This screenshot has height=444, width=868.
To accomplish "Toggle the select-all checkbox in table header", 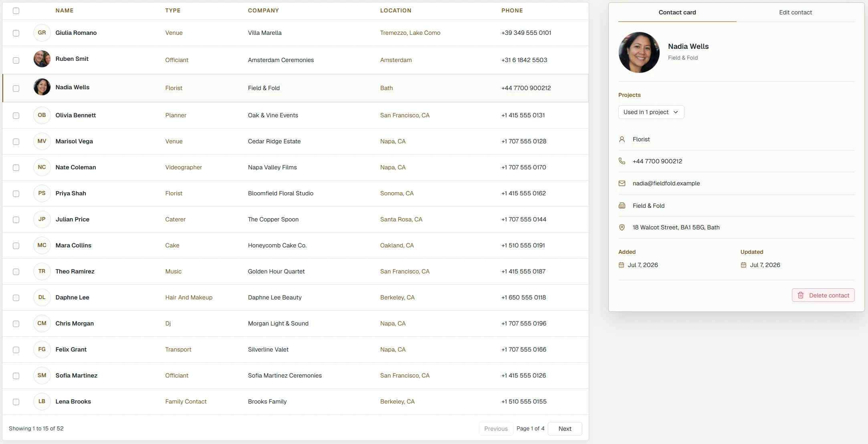I will [x=16, y=11].
